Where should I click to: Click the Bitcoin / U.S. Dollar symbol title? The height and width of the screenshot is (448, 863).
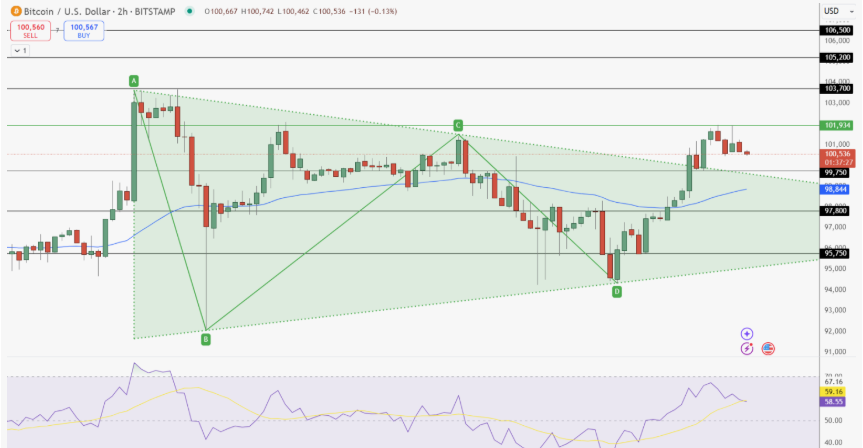(67, 11)
